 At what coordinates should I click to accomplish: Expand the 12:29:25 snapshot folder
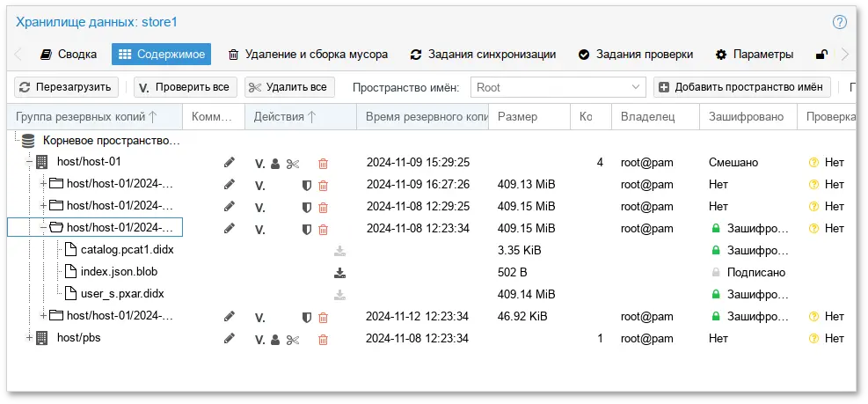[x=43, y=206]
